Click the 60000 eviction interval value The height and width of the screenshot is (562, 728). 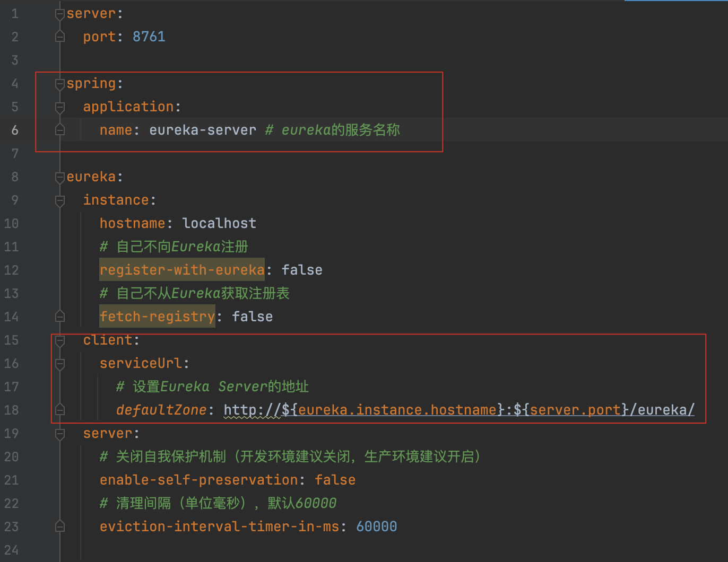[x=377, y=526]
